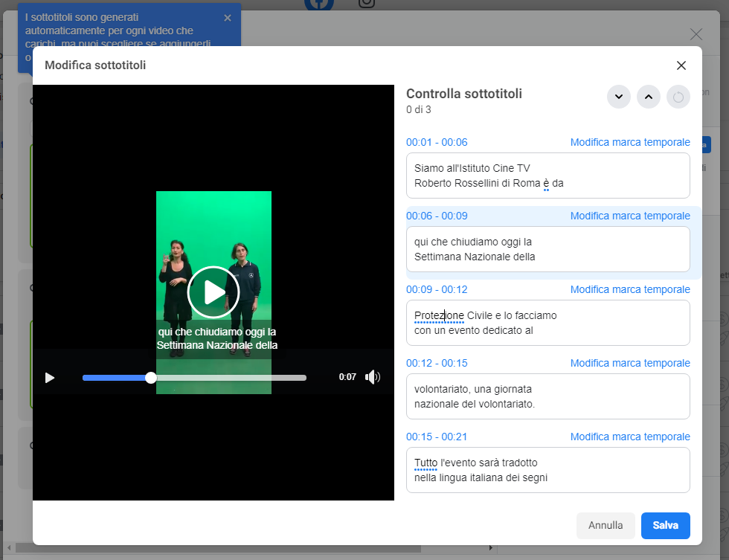
Task: Dismiss the blue subtitles tooltip
Action: click(228, 18)
